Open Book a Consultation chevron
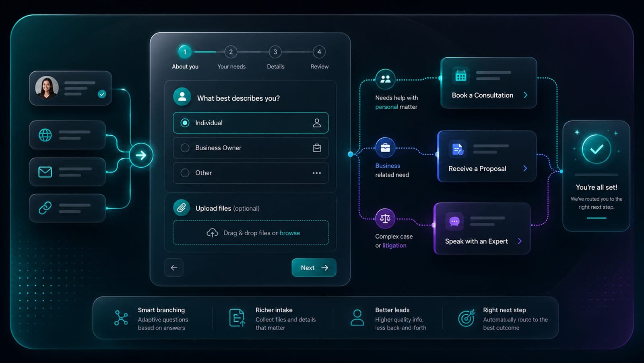Screen dimensions: 644x363 point(525,95)
